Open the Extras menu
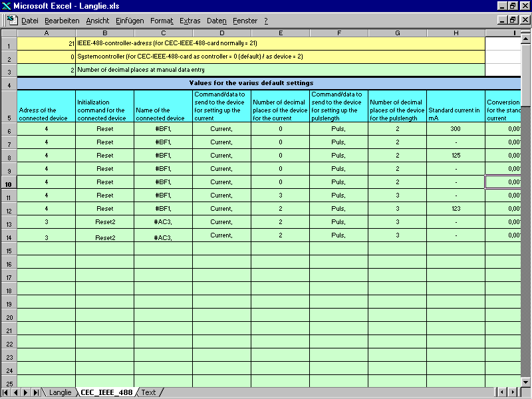 190,21
